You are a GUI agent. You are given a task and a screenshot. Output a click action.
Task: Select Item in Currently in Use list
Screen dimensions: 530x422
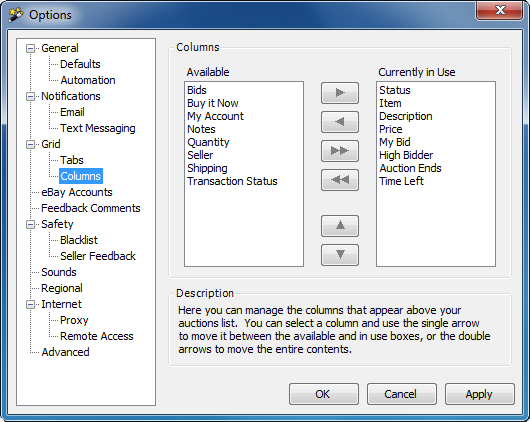tap(390, 103)
